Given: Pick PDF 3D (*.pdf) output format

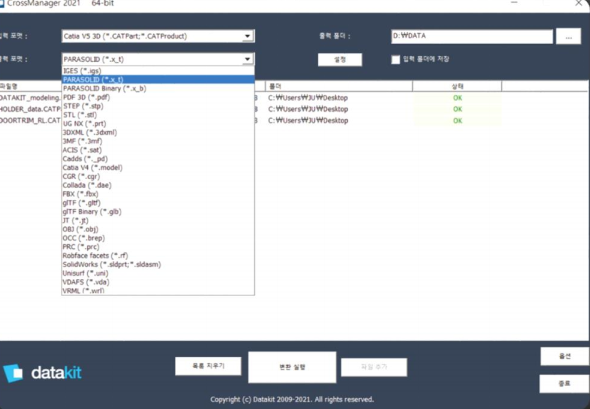Looking at the screenshot, I should pos(158,97).
